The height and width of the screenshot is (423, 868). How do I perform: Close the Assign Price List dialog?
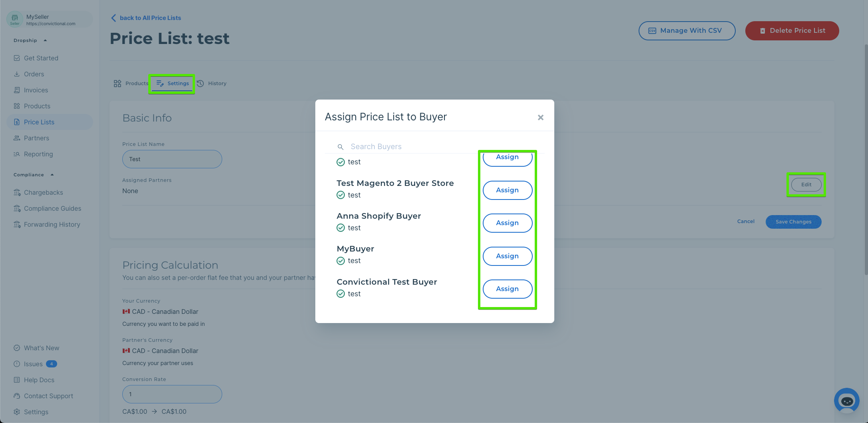point(540,118)
